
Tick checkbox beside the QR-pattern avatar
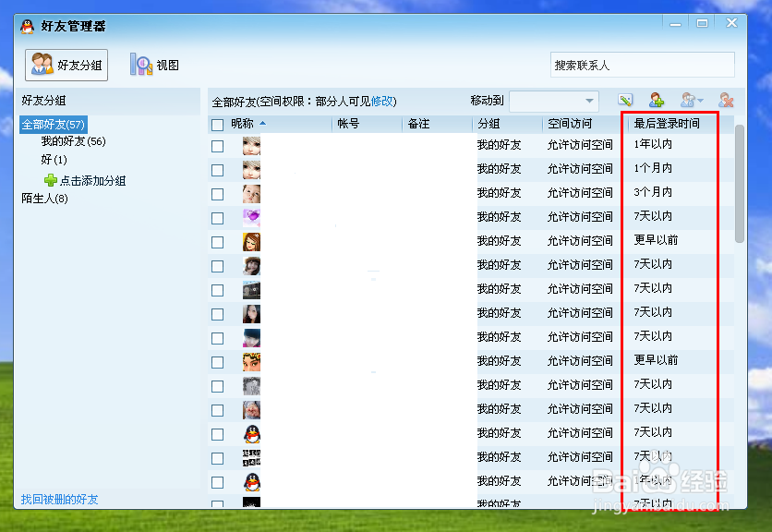pos(217,459)
